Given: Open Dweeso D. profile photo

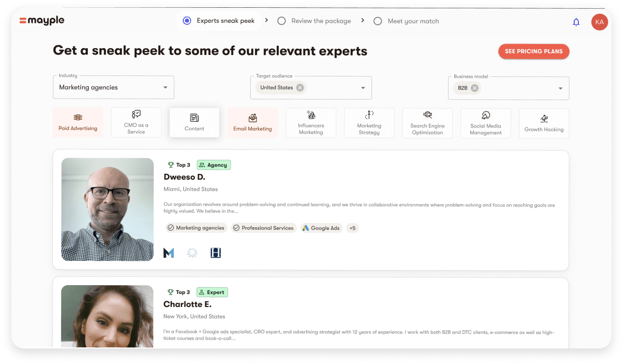Looking at the screenshot, I should click(x=107, y=209).
